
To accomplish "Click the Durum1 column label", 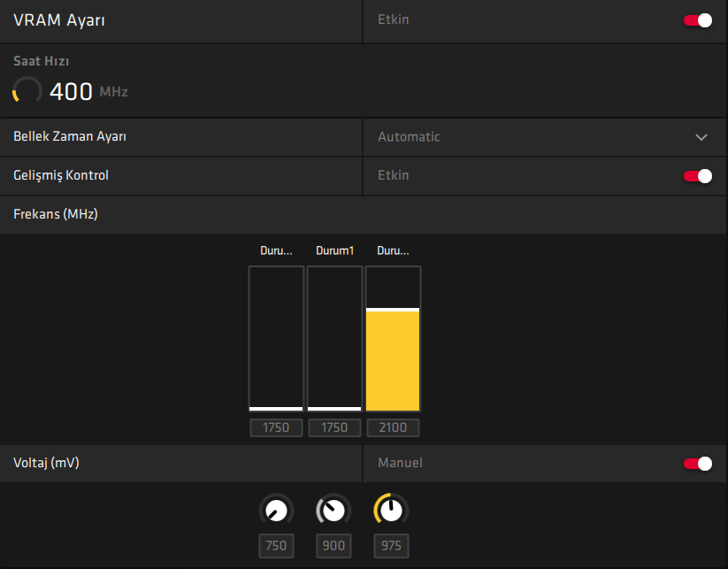I will click(334, 250).
